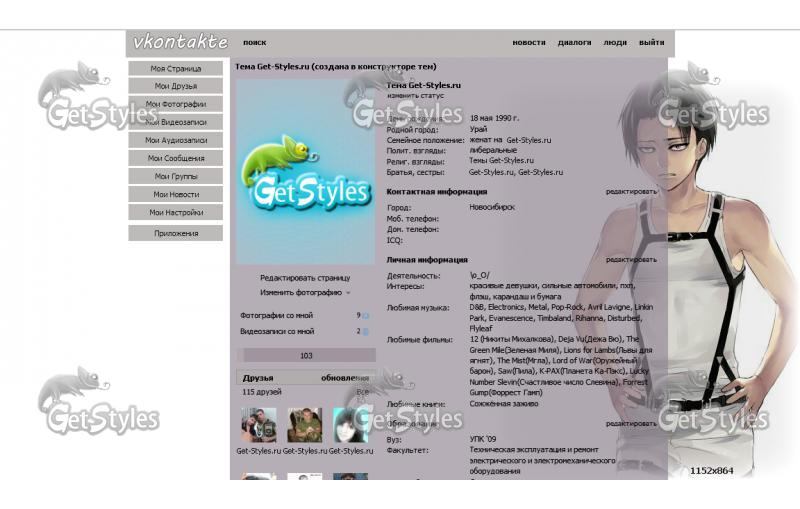Open Мои Друзья in the sidebar
800x509 pixels.
coord(175,86)
